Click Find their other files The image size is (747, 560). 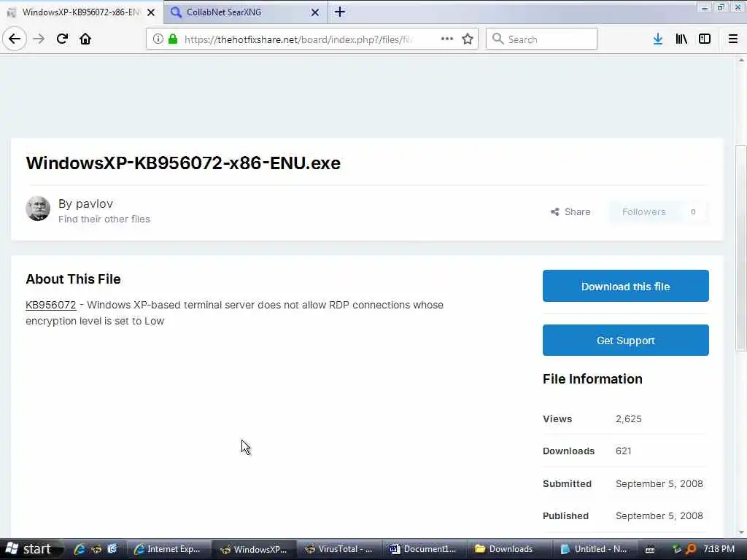[x=104, y=219]
